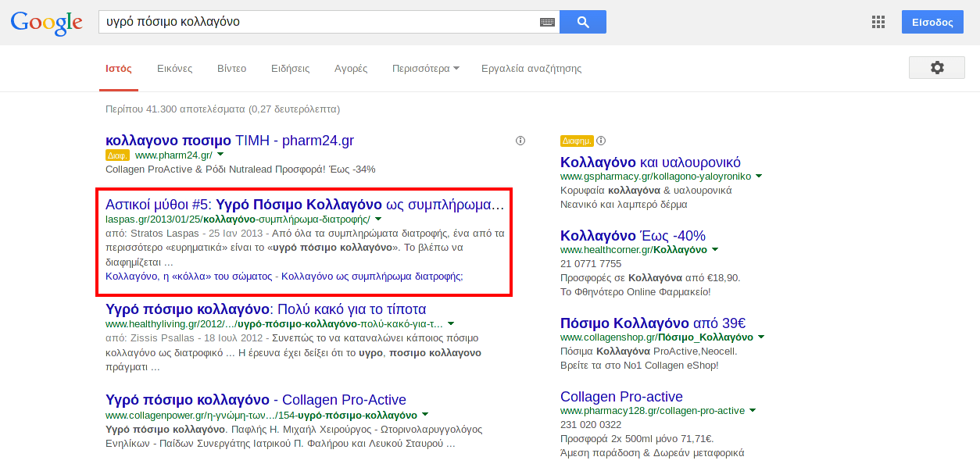The width and height of the screenshot is (980, 464).
Task: Expand arrow beside pharmacy128.gr ad URL
Action: [x=753, y=410]
